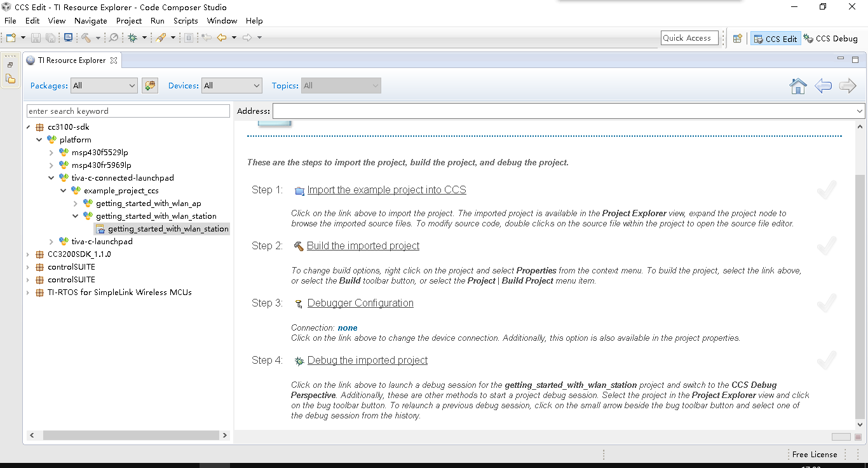Open the Scripts menu

[186, 21]
